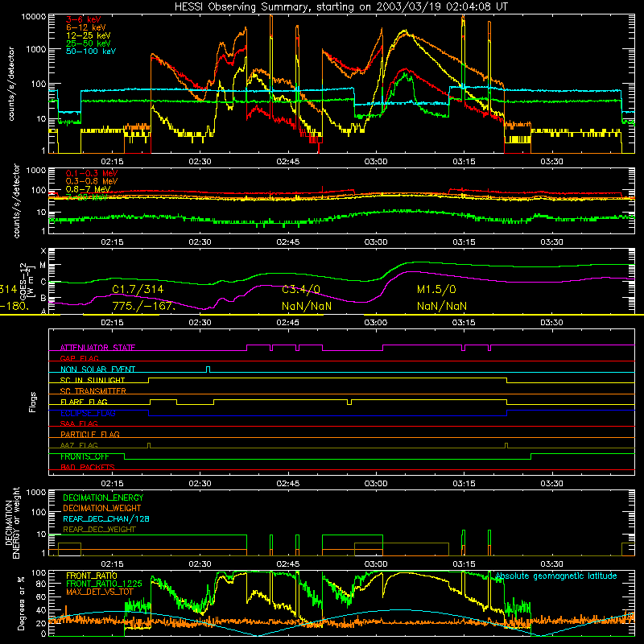The image size is (644, 644).
Task: Click the DECIMATION ENERGY or weight axis title
Action: 12,522
